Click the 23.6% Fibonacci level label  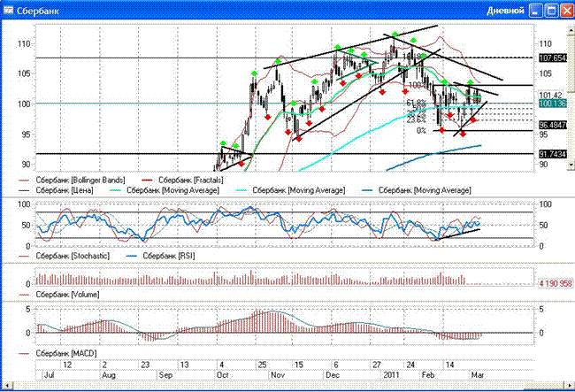point(417,119)
